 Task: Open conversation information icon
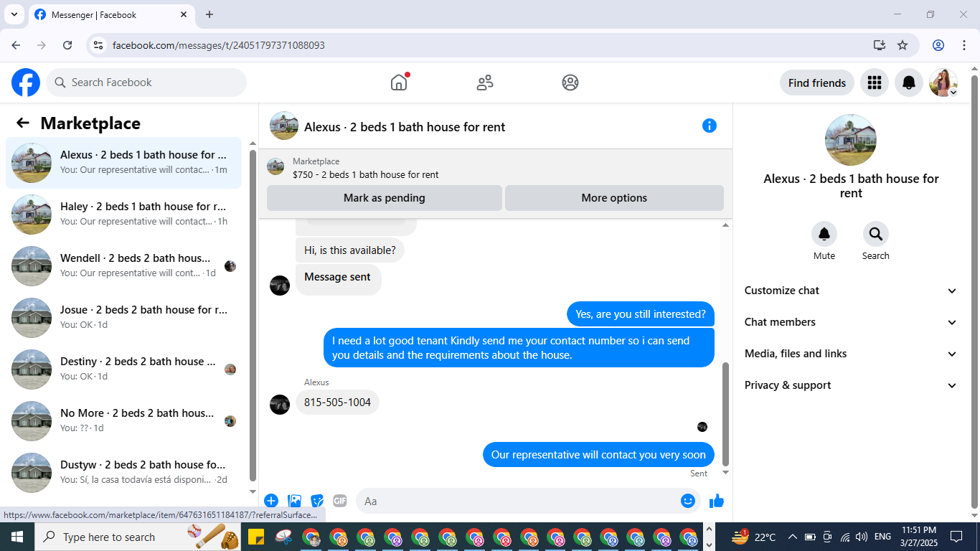[x=710, y=126]
